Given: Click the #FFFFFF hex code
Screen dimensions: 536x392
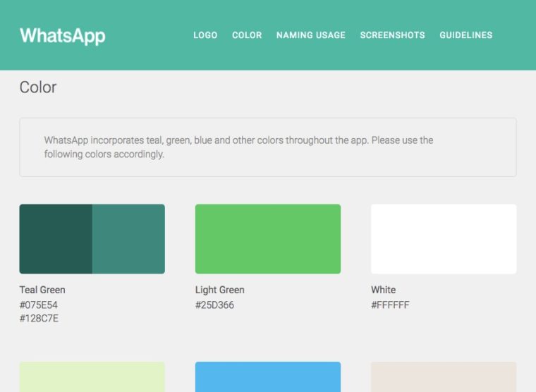Looking at the screenshot, I should (391, 305).
